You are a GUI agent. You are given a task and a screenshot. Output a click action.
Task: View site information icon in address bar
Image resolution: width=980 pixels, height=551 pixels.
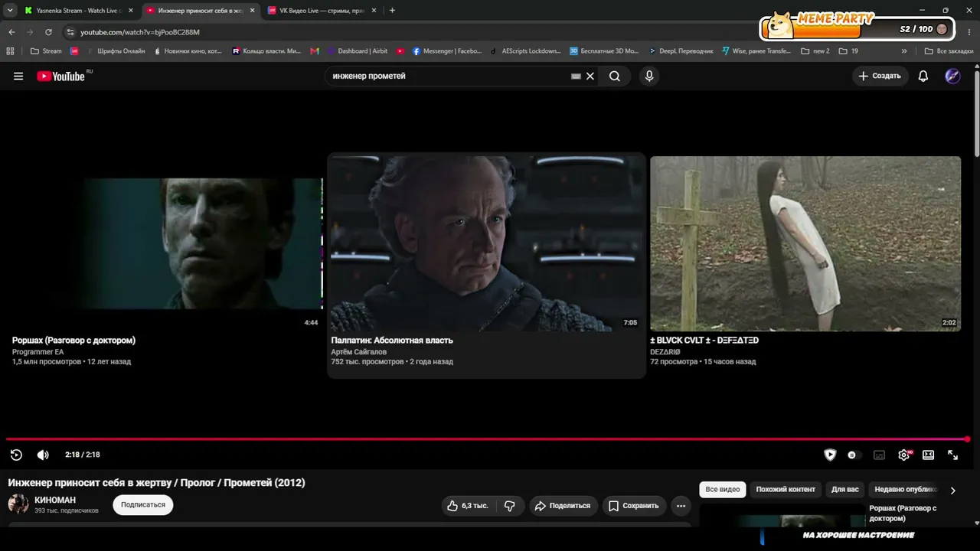click(70, 32)
